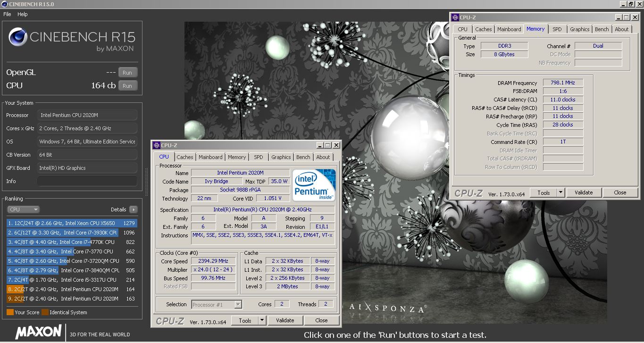Click the orange Your Score legend swatch
The image size is (644, 343).
tap(10, 312)
